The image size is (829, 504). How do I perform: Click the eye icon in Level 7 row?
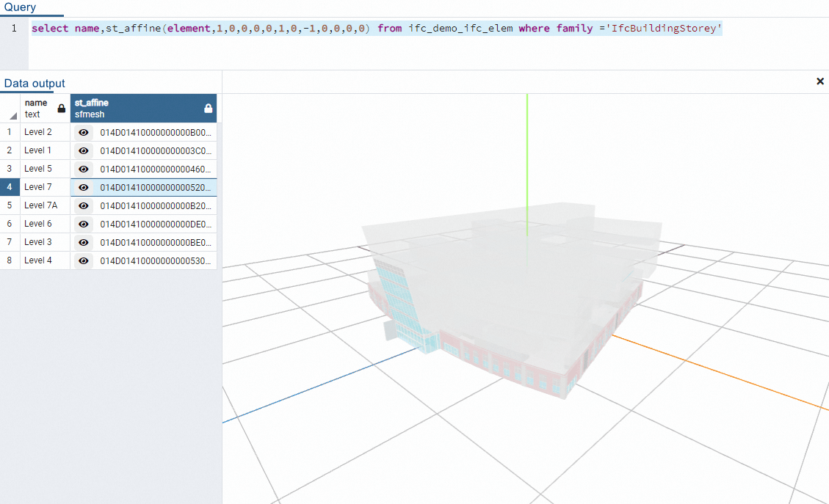tap(84, 187)
